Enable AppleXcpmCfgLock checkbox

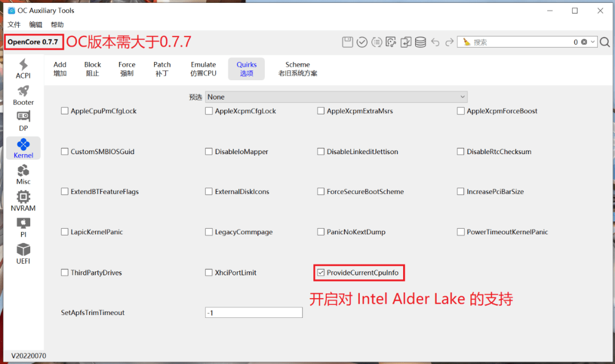point(208,111)
